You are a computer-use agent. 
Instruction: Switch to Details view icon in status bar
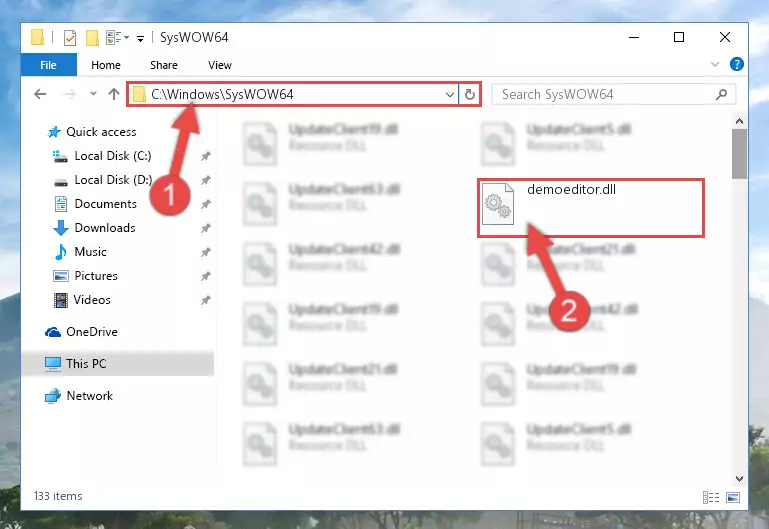711,498
